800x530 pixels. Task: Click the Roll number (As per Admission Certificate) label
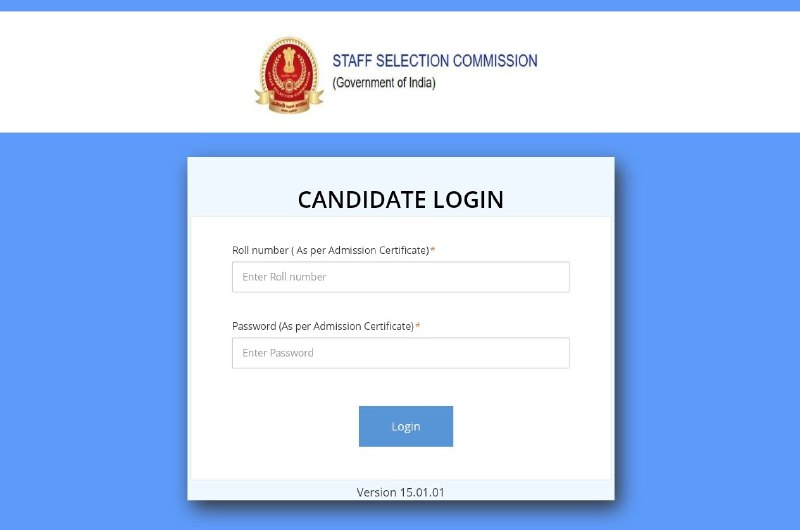click(x=331, y=250)
